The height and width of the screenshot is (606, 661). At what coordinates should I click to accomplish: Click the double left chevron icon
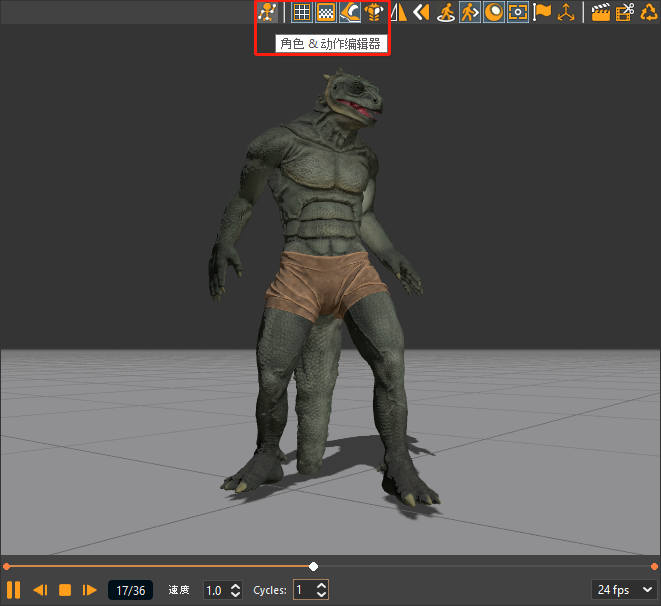(421, 12)
